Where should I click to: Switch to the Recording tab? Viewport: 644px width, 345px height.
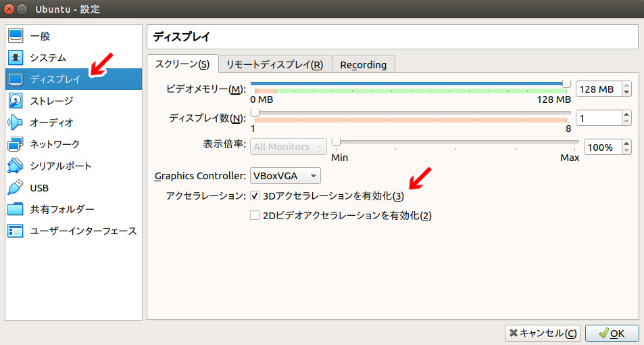(364, 64)
